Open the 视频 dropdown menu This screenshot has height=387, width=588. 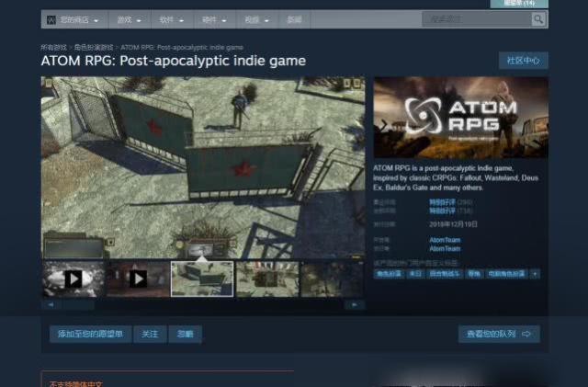pos(257,19)
